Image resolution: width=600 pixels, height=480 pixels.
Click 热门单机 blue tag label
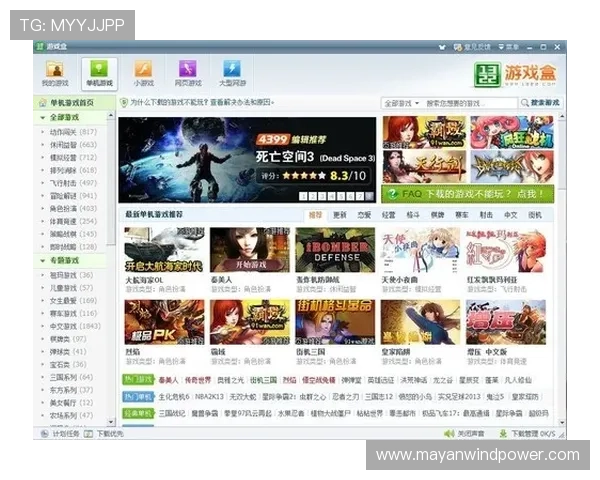pyautogui.click(x=138, y=397)
